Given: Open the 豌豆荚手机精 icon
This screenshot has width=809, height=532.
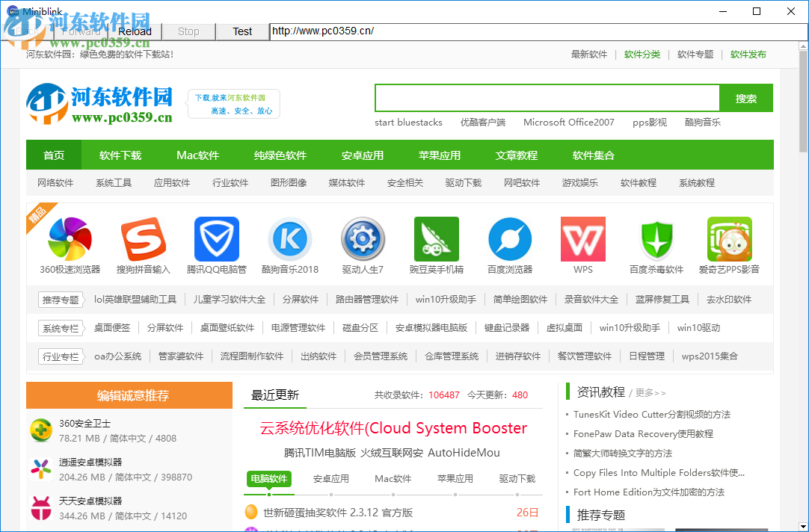Looking at the screenshot, I should click(437, 238).
